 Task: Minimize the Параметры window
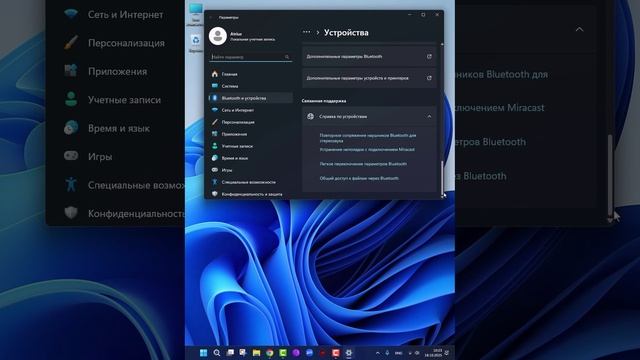pyautogui.click(x=410, y=15)
